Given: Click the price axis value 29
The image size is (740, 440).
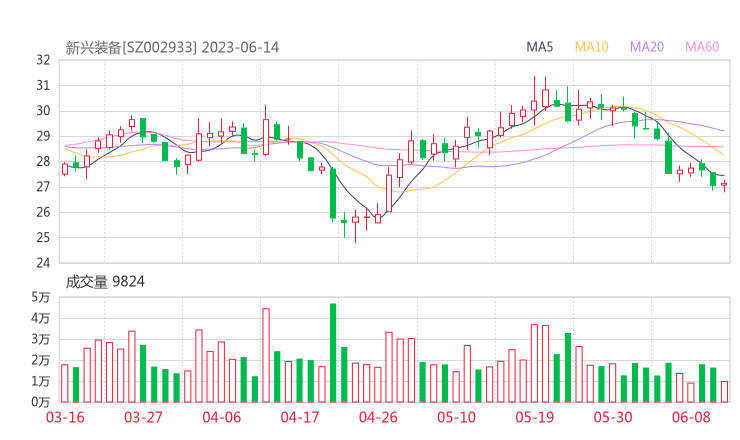Looking at the screenshot, I should [43, 136].
